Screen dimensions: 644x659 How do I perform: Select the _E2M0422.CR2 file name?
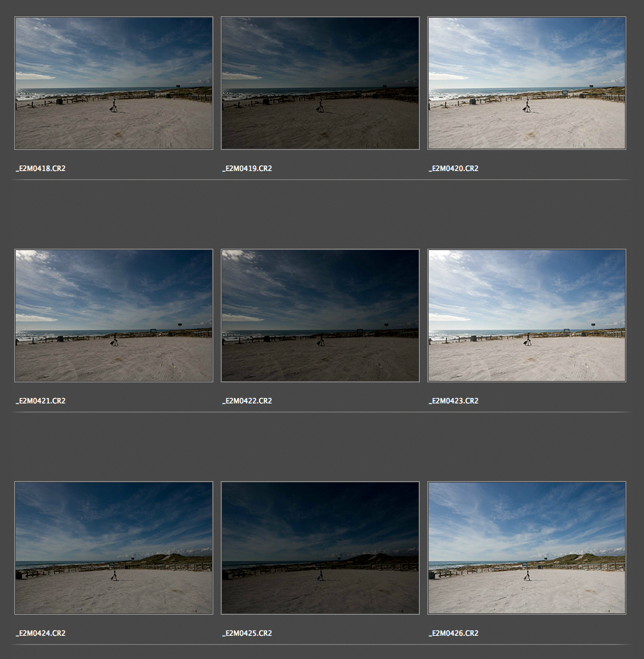pyautogui.click(x=247, y=401)
